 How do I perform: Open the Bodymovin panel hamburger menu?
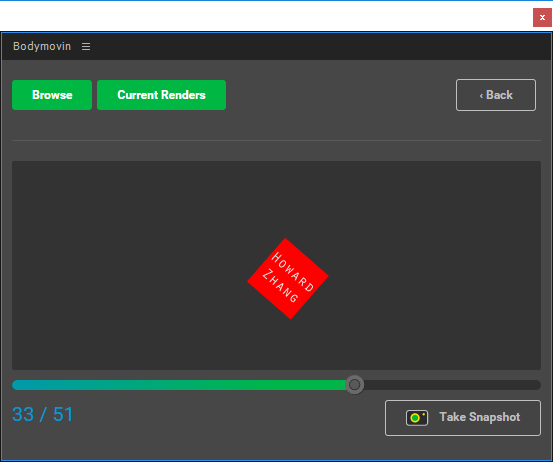(x=86, y=47)
